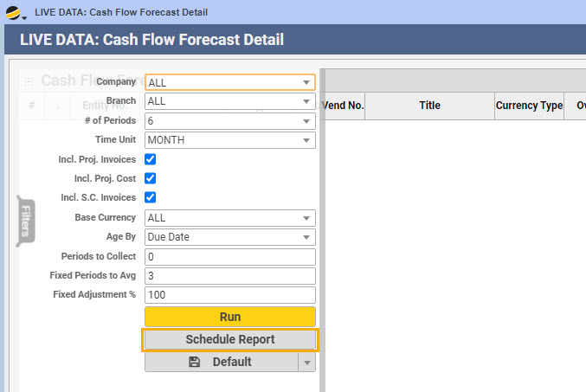Click the Filters side tab
Viewport: 586px width, 392px height.
point(26,222)
